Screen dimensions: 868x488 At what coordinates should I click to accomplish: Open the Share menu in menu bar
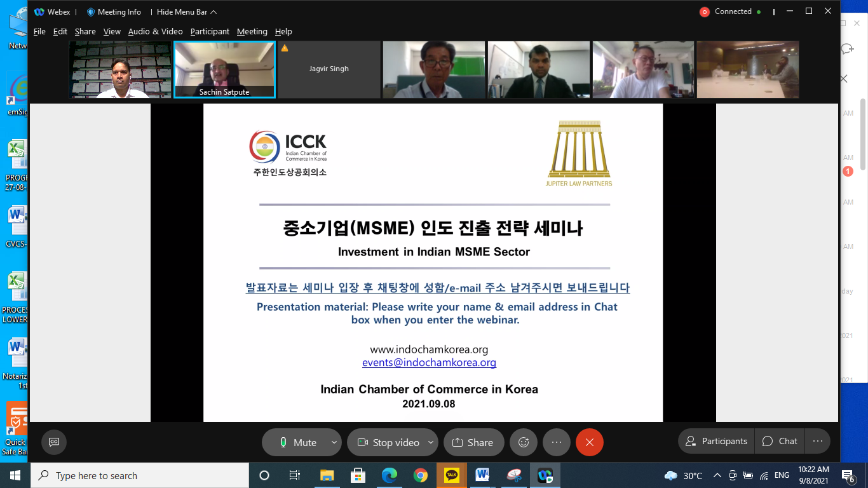pyautogui.click(x=85, y=31)
